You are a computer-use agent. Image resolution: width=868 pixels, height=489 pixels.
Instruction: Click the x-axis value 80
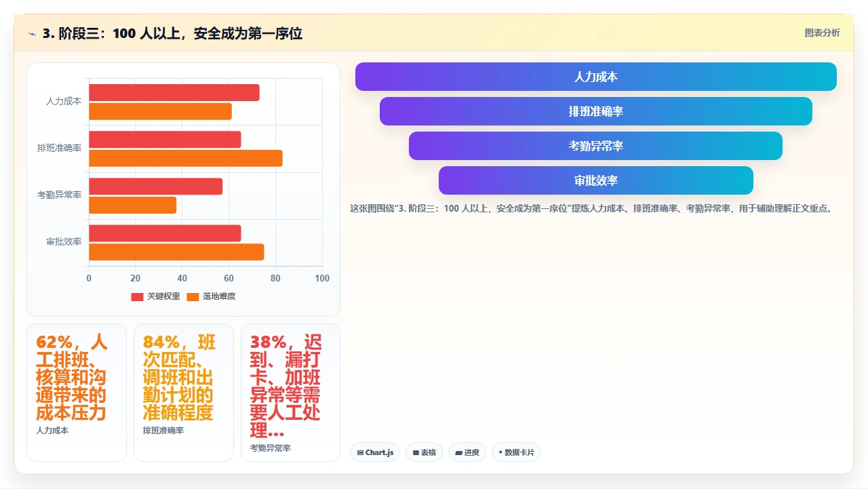point(275,279)
